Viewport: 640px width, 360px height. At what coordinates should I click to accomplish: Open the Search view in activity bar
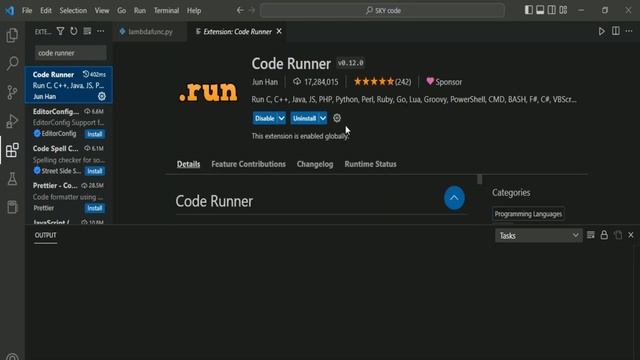click(x=12, y=63)
